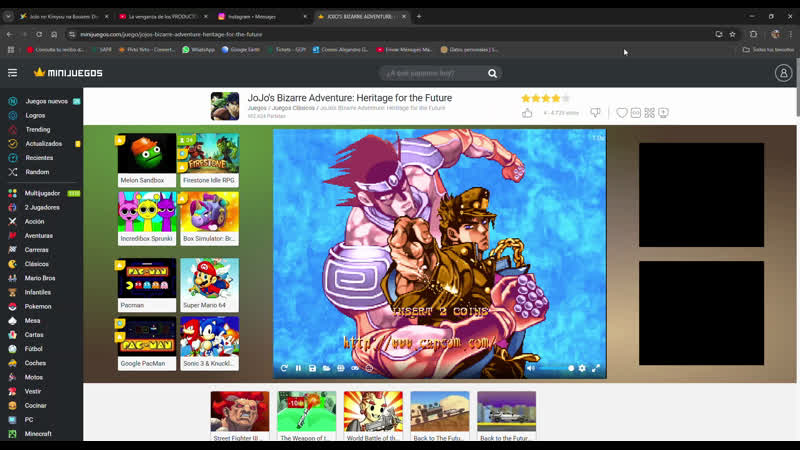Give the game a thumbs down
800x450 pixels.
tap(595, 113)
